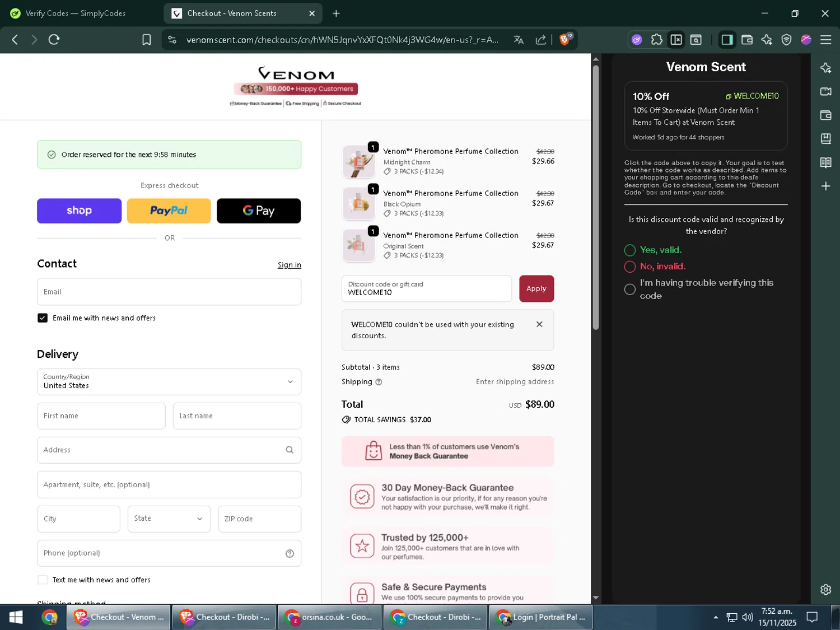
Task: Click the Apartment, suite field
Action: (x=169, y=485)
